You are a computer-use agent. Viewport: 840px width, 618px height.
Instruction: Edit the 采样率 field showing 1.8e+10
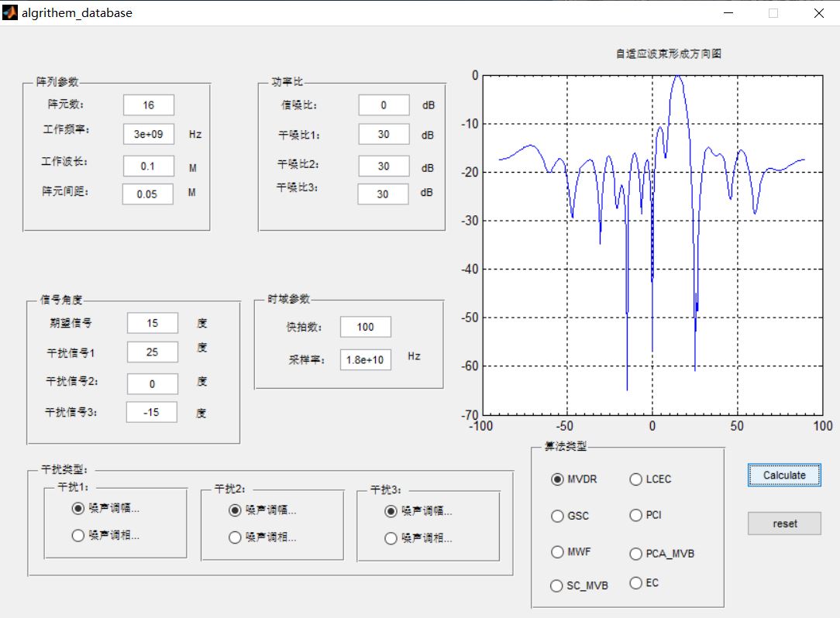coord(365,360)
